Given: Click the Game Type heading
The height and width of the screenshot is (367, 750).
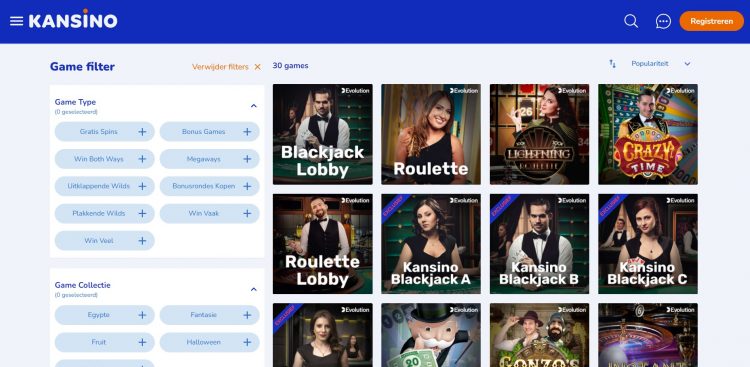Looking at the screenshot, I should pos(75,102).
